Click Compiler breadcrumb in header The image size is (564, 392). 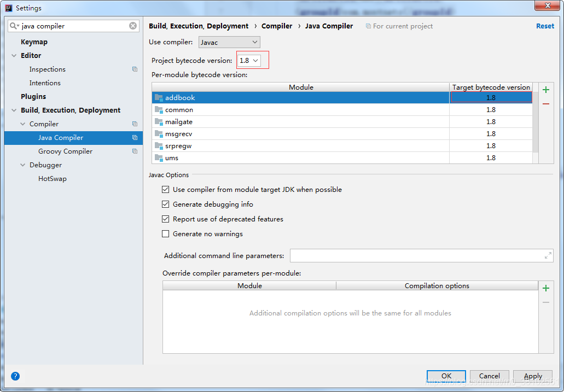point(277,26)
